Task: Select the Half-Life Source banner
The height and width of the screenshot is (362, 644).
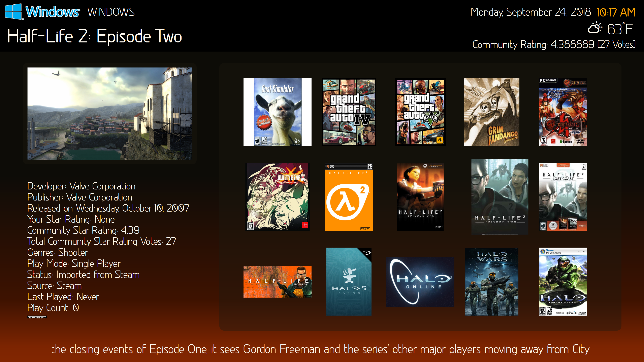Action: click(277, 282)
